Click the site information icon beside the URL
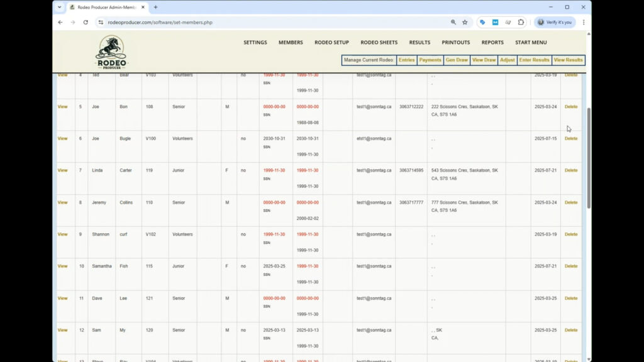The width and height of the screenshot is (644, 362). tap(101, 22)
